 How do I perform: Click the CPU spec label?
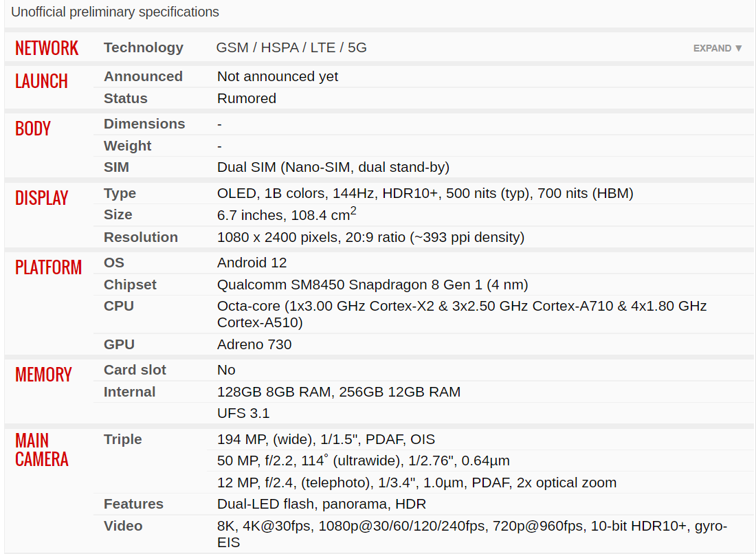pos(119,306)
